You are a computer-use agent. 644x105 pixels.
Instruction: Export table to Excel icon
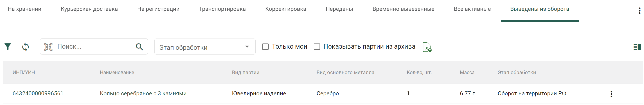[x=427, y=47]
